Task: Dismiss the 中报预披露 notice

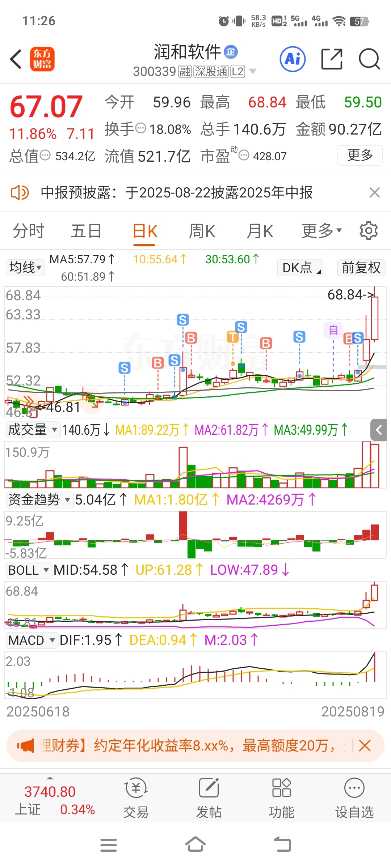Action: click(375, 192)
